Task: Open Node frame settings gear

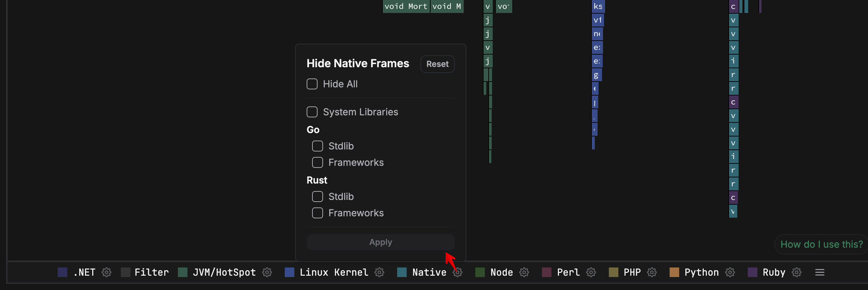Action: pyautogui.click(x=524, y=272)
